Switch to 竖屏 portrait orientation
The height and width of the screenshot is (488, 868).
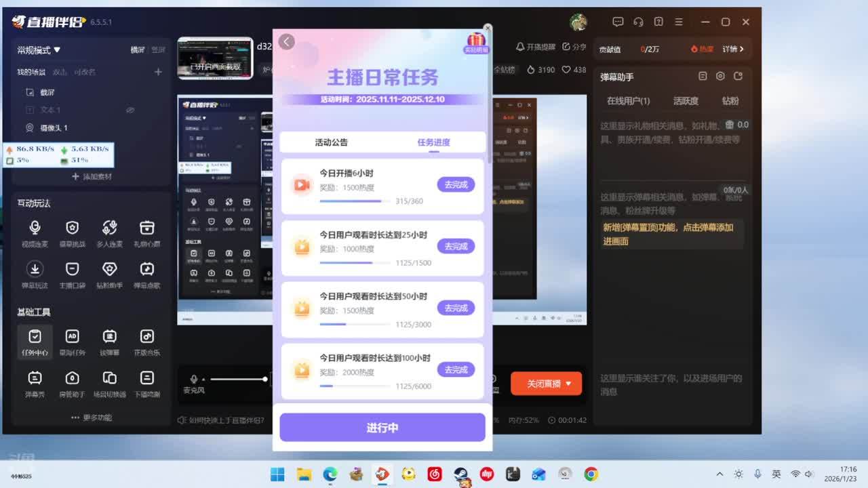click(x=158, y=50)
